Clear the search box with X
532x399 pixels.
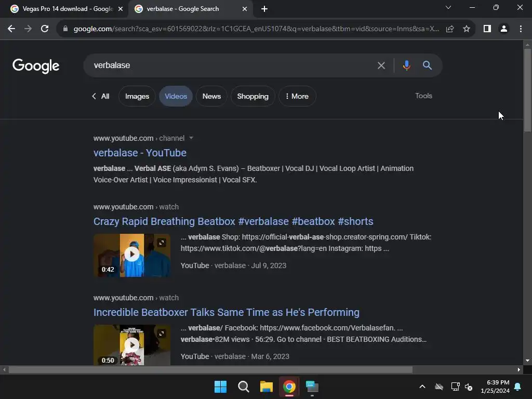click(381, 65)
